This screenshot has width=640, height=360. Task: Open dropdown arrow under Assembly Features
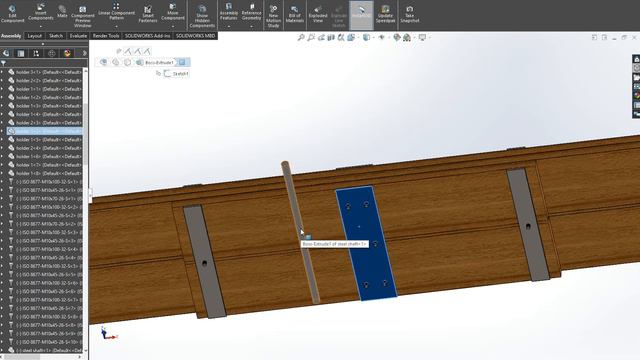229,27
